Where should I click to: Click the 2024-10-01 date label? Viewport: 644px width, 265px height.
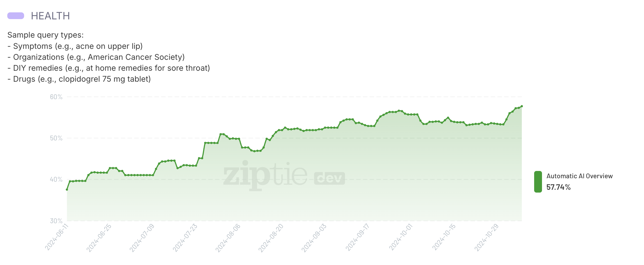(401, 237)
